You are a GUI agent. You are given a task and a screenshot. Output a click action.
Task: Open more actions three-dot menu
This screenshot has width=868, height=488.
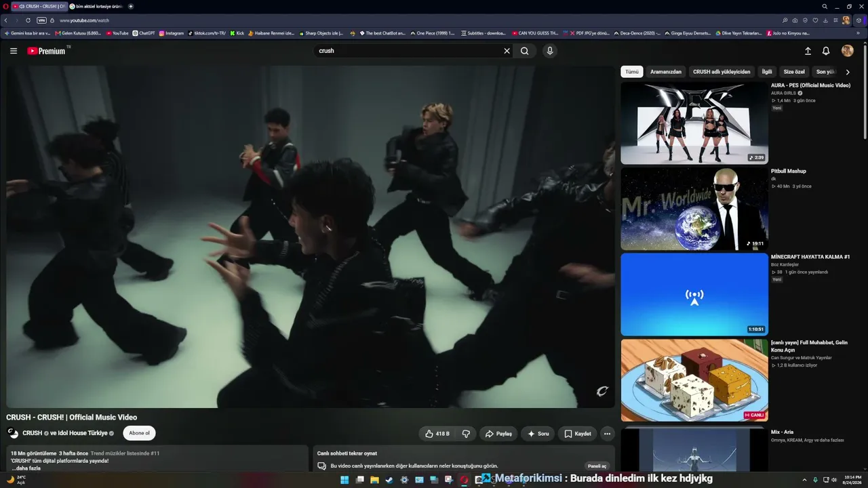608,434
